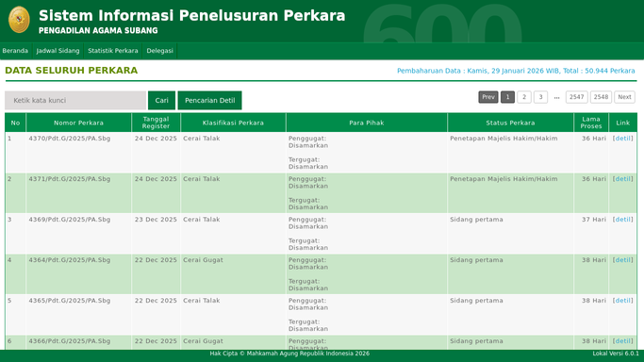The width and height of the screenshot is (644, 362).
Task: Open detil link for case 4364/Pdt.G/2025/PA.Sbg
Action: pyautogui.click(x=623, y=260)
